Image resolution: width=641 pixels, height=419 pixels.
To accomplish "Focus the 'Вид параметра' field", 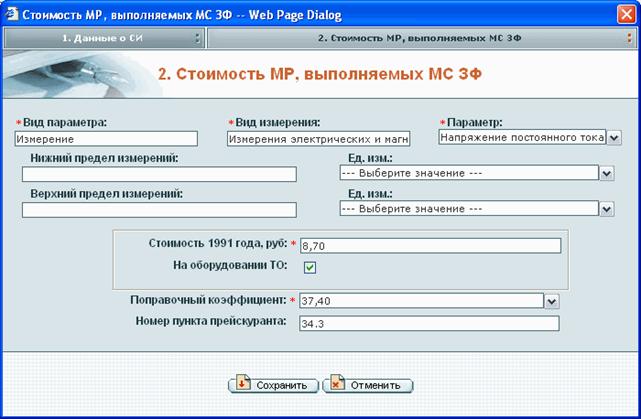I will tap(106, 139).
